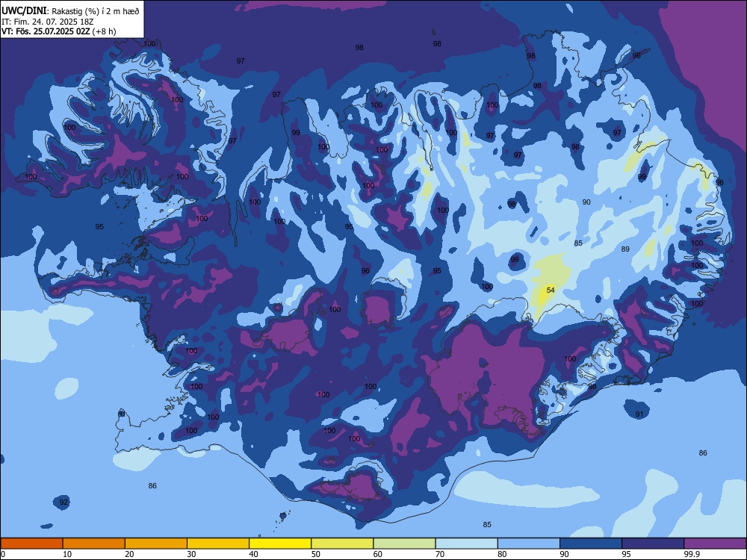Click the dark indigo 95–99.9 legend swatch
Image resolution: width=747 pixels, height=560 pixels.
click(x=653, y=544)
